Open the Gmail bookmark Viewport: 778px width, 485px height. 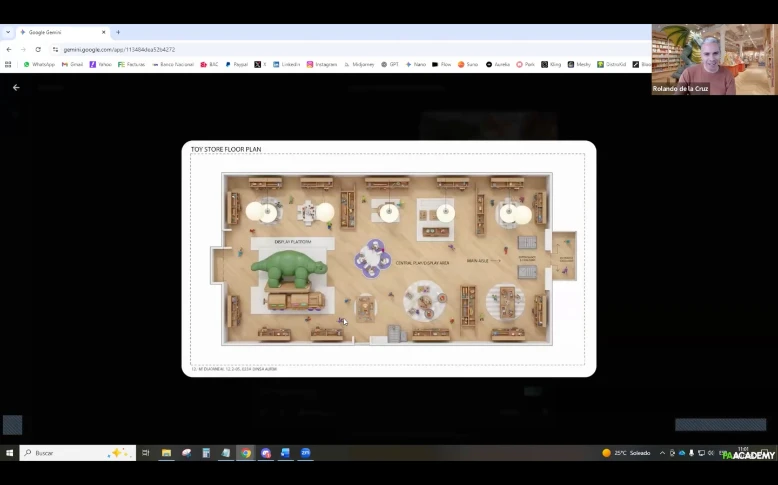pyautogui.click(x=72, y=64)
